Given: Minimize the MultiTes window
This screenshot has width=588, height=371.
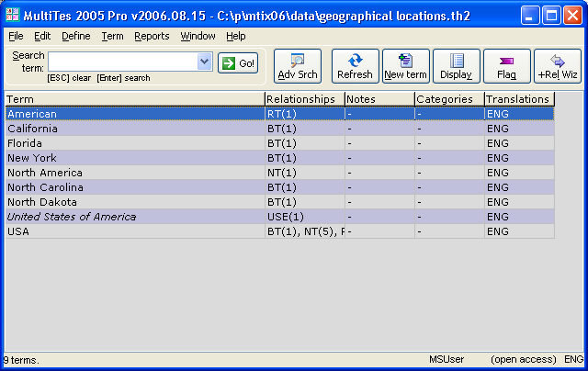Looking at the screenshot, I should click(x=530, y=16).
